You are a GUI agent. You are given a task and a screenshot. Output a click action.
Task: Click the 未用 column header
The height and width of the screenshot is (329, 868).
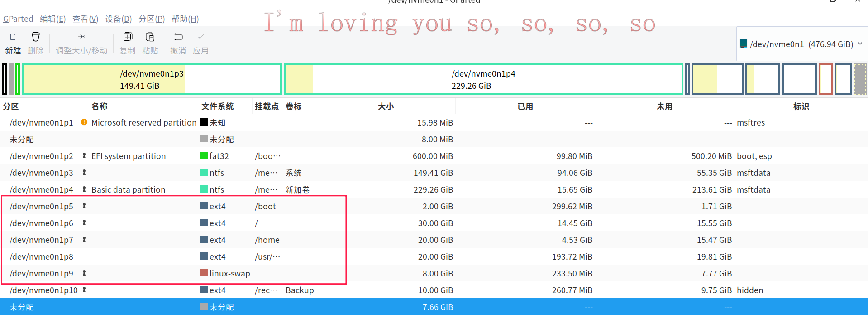coord(664,106)
